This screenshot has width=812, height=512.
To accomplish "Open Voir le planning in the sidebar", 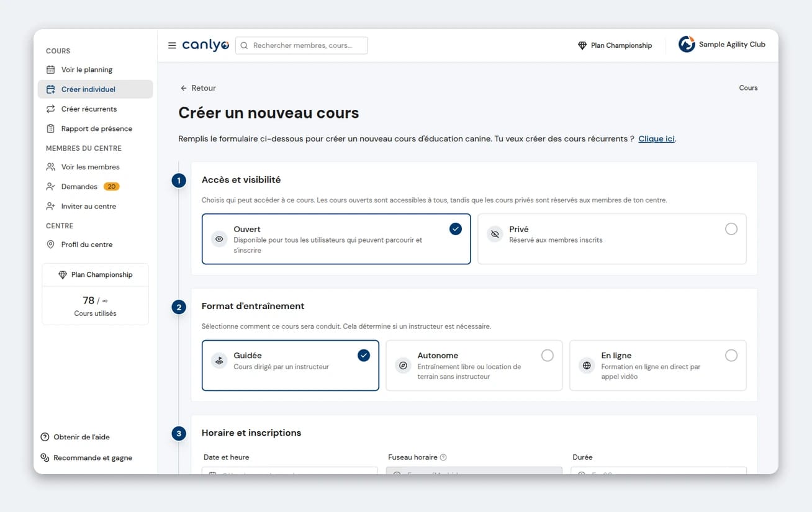I will 95,70.
